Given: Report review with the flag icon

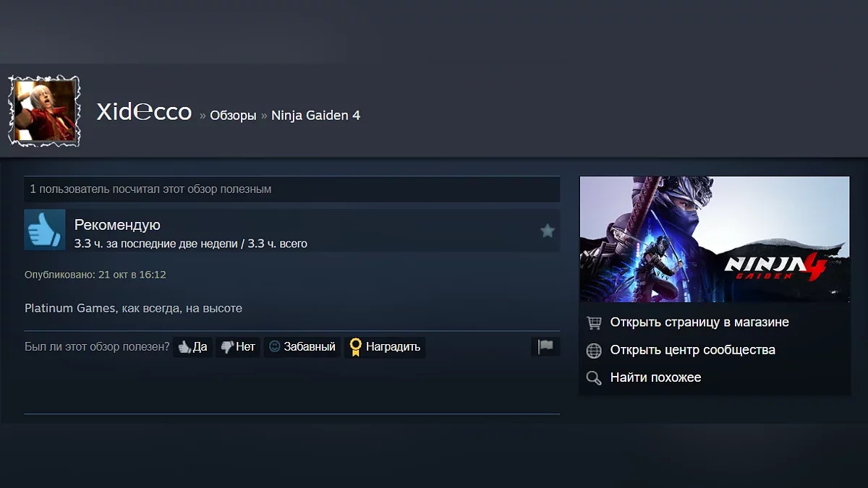Looking at the screenshot, I should (x=545, y=347).
